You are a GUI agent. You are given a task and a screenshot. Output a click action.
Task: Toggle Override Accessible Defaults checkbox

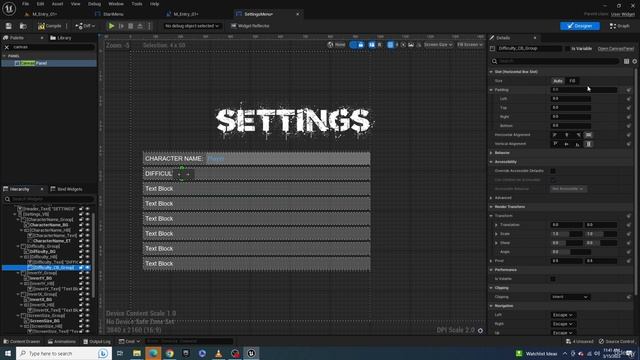[553, 171]
